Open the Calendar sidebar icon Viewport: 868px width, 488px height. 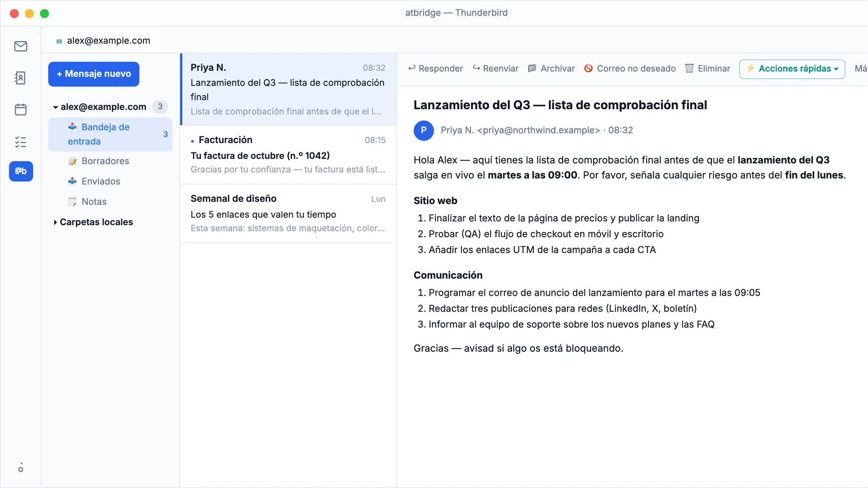point(21,110)
